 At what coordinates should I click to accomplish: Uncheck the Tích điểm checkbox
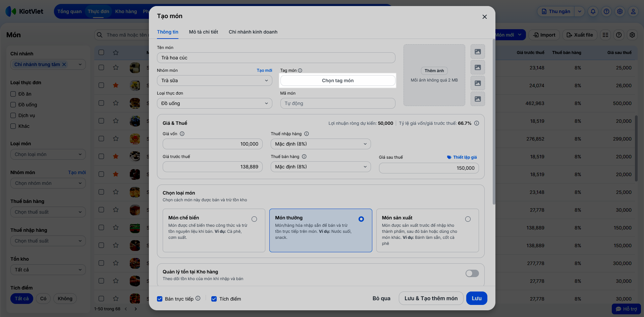(x=214, y=299)
